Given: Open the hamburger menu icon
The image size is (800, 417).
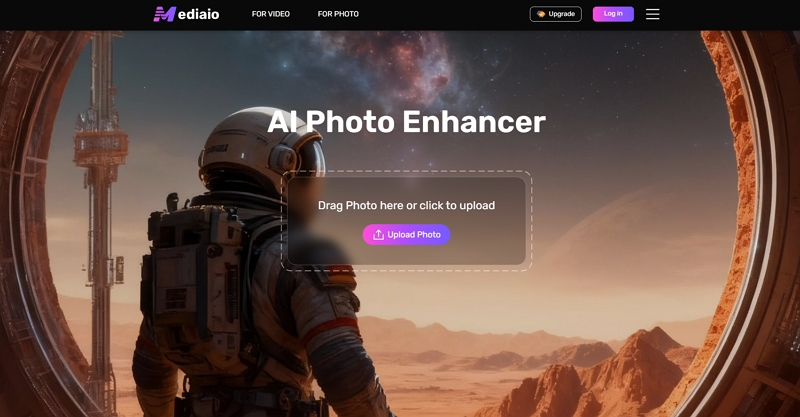Looking at the screenshot, I should click(653, 14).
